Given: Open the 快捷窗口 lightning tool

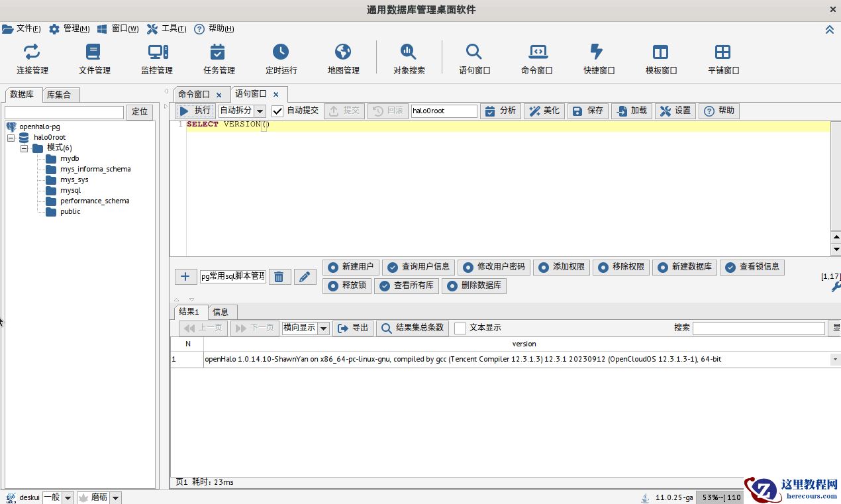Looking at the screenshot, I should 599,58.
